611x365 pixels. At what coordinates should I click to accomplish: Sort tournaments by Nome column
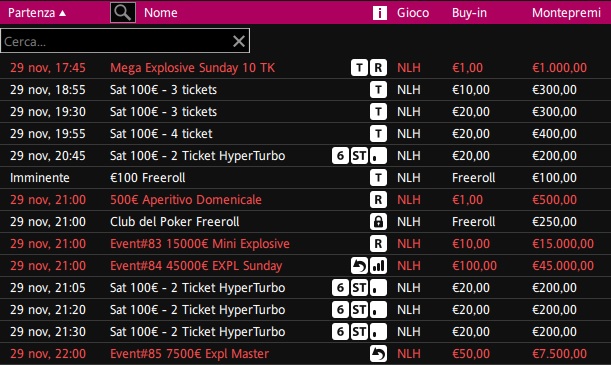(x=161, y=12)
